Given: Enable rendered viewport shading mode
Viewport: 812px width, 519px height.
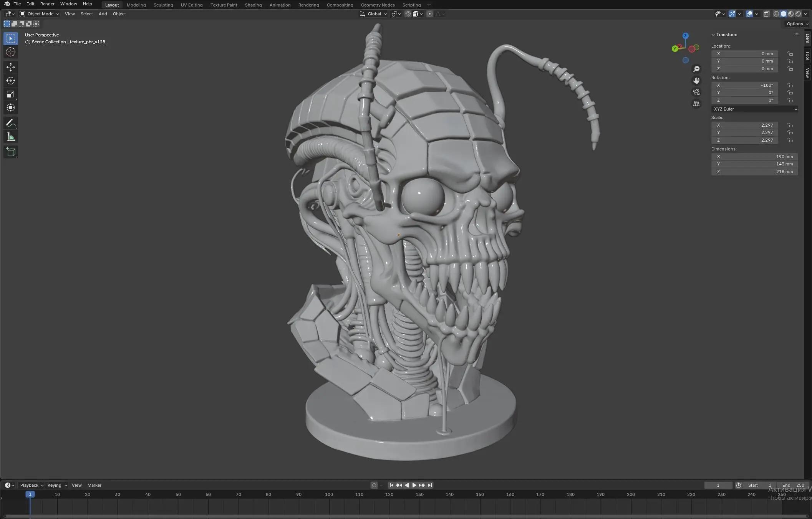Looking at the screenshot, I should tap(798, 14).
